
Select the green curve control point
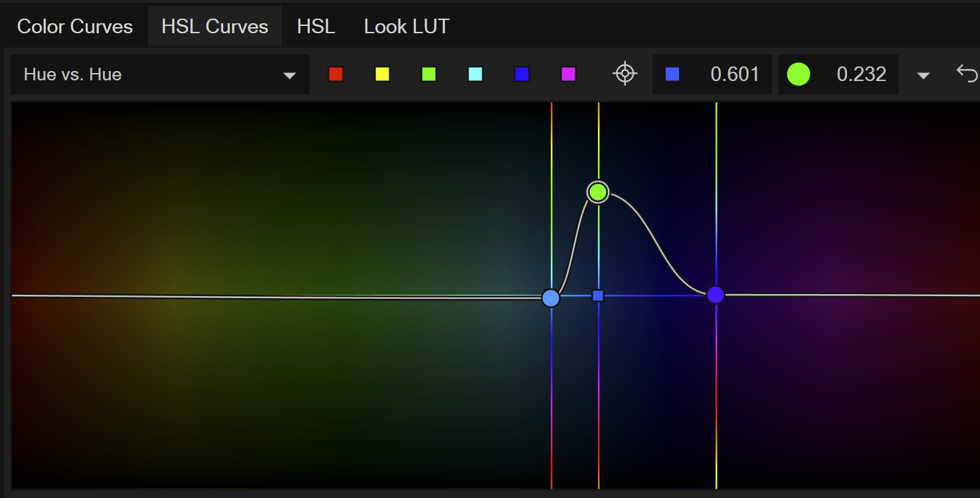pyautogui.click(x=597, y=192)
